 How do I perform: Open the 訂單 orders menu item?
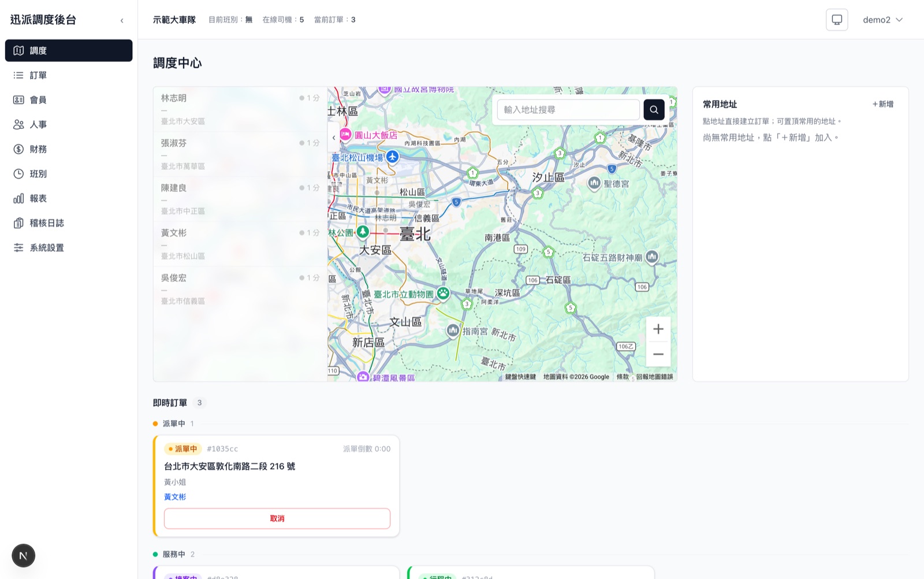(x=69, y=75)
